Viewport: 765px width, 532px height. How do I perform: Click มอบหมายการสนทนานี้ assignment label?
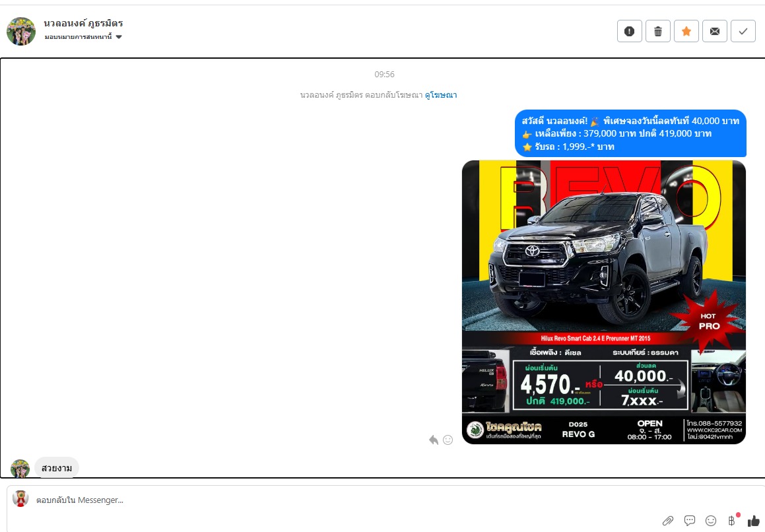click(79, 37)
